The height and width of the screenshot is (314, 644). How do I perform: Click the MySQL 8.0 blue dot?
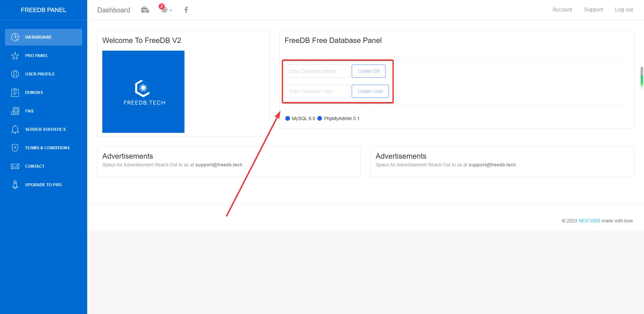[287, 118]
